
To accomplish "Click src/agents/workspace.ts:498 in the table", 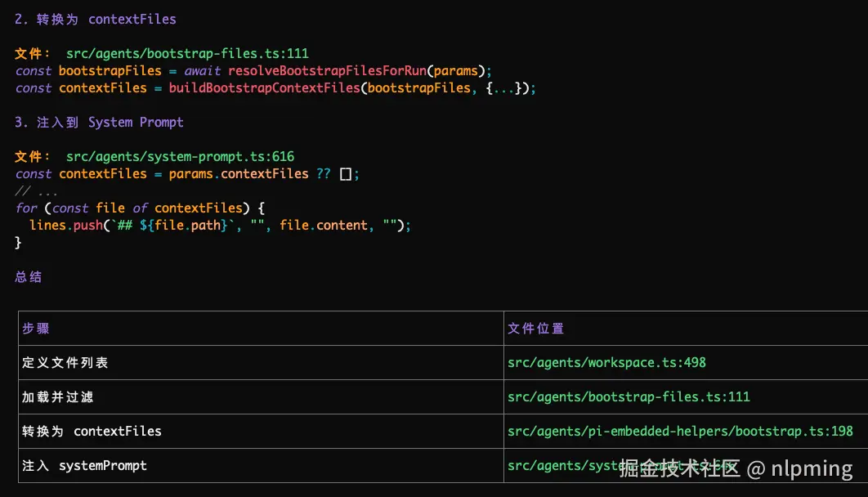I will (x=606, y=362).
